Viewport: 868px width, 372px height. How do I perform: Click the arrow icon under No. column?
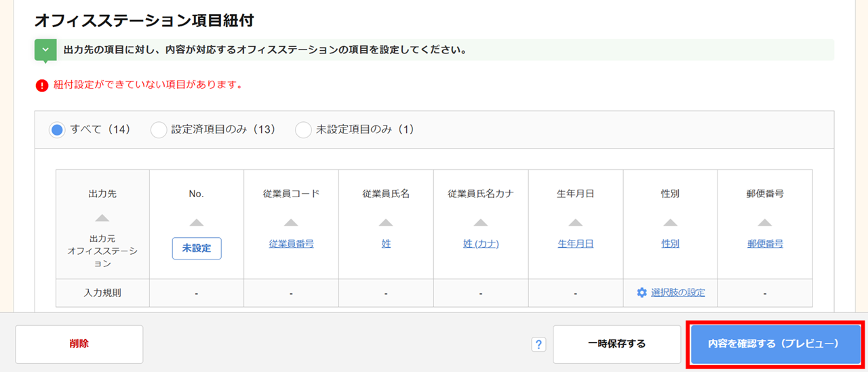(197, 222)
